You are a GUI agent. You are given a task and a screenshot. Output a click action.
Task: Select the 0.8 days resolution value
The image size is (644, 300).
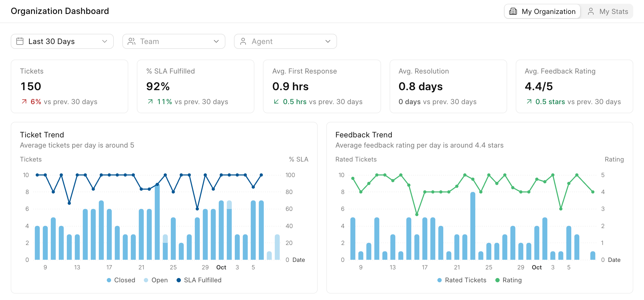click(421, 86)
